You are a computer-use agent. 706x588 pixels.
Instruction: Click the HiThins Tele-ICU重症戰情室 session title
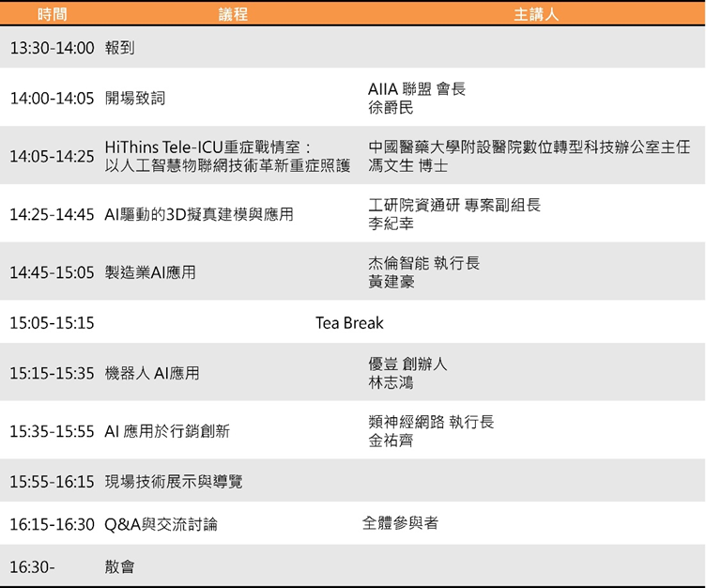tap(207, 147)
